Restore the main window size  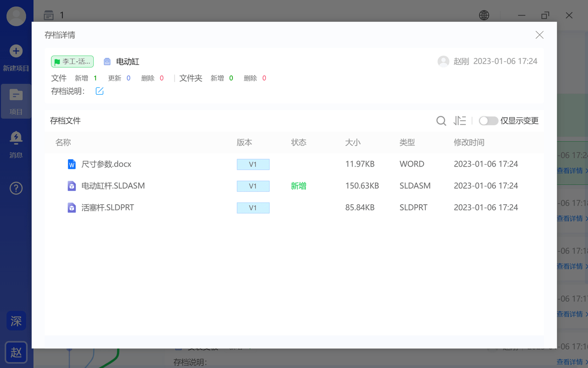pyautogui.click(x=545, y=15)
